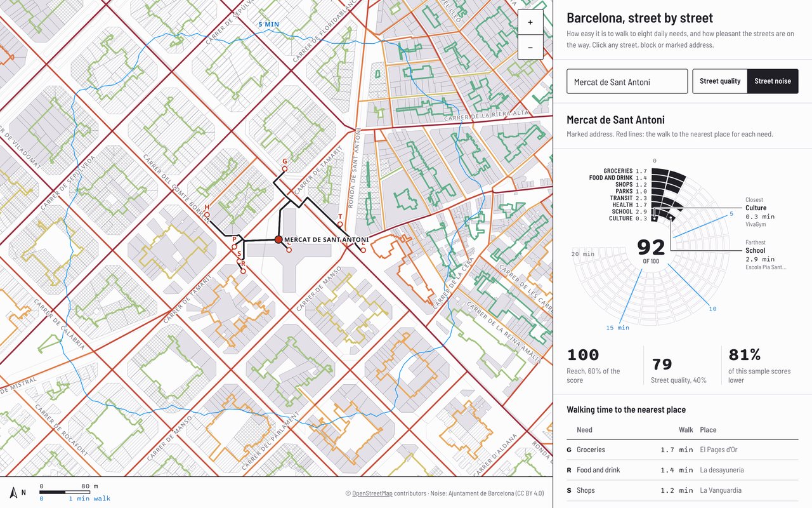The width and height of the screenshot is (812, 508).
Task: Click the address search field
Action: pyautogui.click(x=627, y=81)
